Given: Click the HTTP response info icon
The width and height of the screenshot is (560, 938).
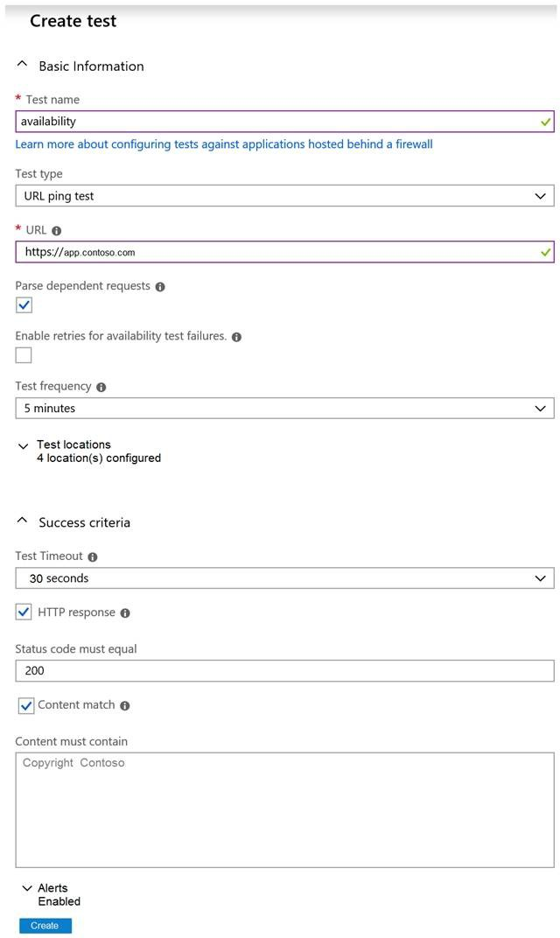Looking at the screenshot, I should (x=125, y=613).
